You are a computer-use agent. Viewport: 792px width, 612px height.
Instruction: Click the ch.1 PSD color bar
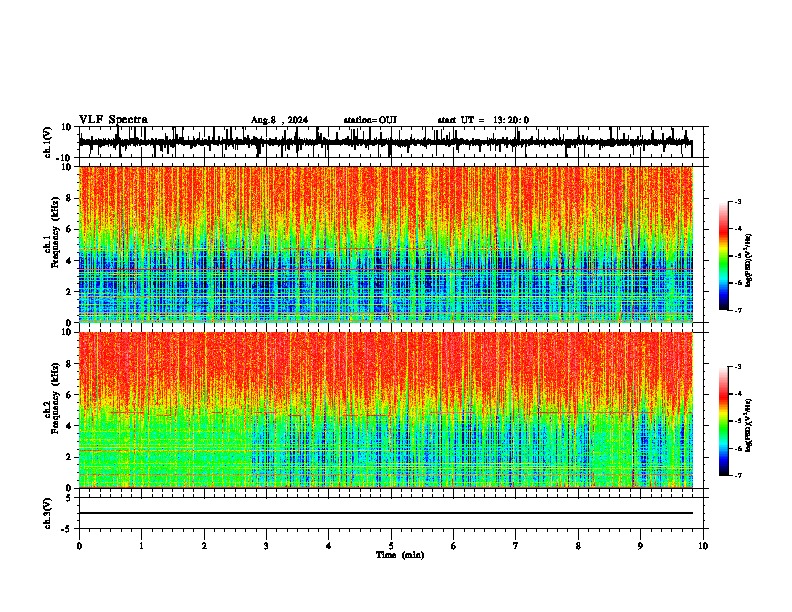point(724,256)
